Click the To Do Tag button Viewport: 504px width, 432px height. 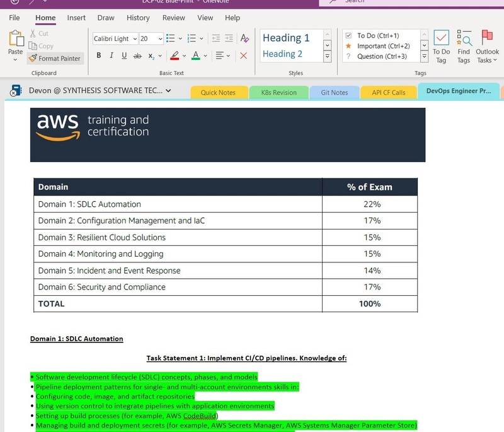coord(441,46)
